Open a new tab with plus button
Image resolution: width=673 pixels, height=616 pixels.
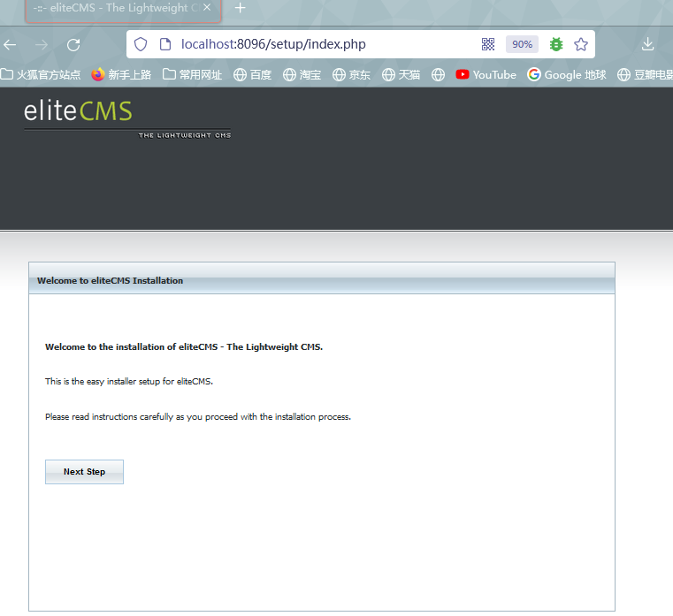[241, 8]
